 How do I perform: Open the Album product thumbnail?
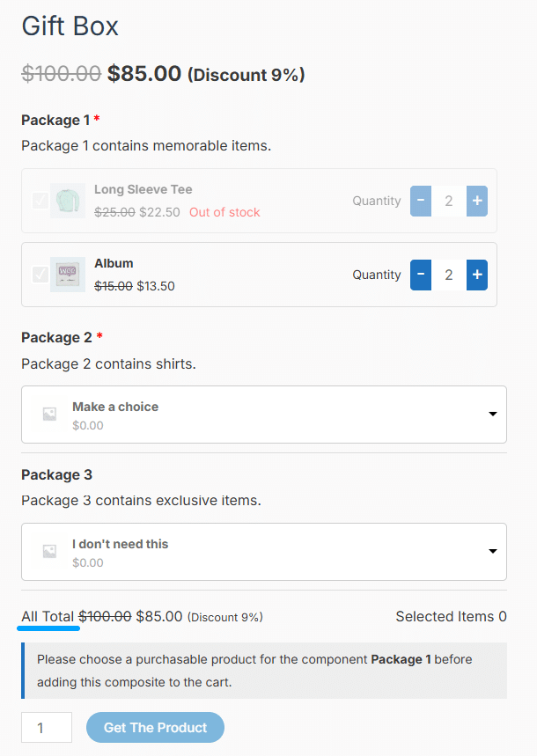[x=68, y=275]
